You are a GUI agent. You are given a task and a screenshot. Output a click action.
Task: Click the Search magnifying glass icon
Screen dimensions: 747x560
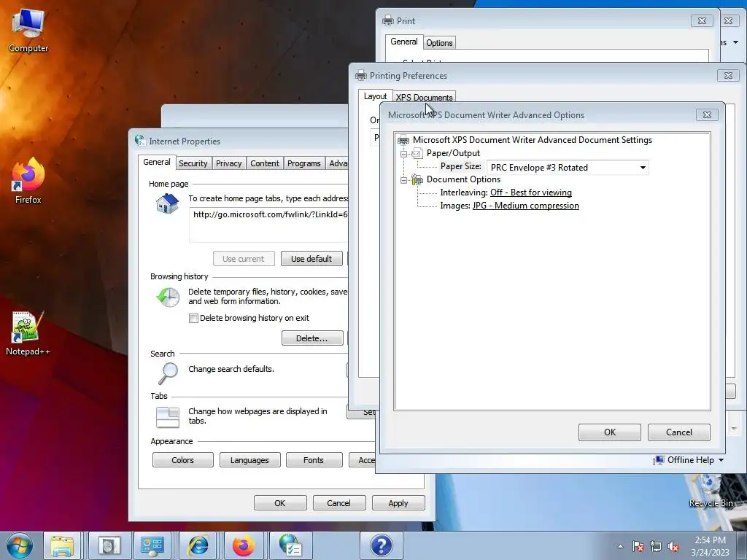coord(168,373)
